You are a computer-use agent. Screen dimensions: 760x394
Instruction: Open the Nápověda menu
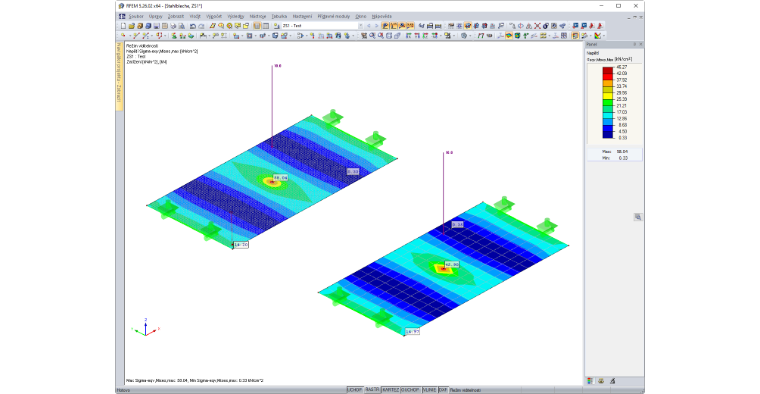pyautogui.click(x=381, y=16)
